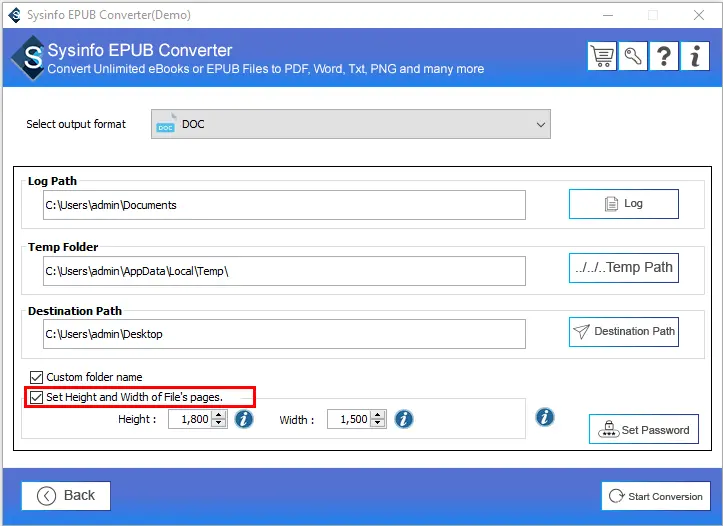Image resolution: width=723 pixels, height=526 pixels.
Task: Click the shopping cart purchase icon
Action: 602,57
